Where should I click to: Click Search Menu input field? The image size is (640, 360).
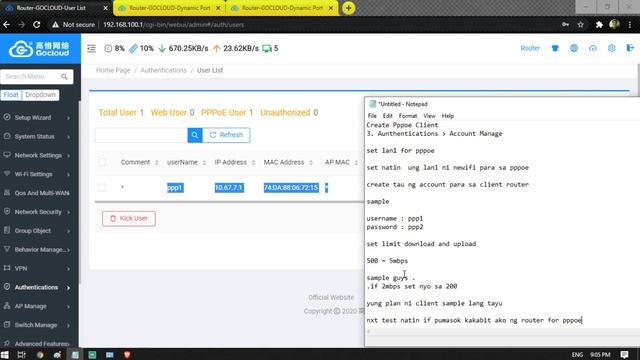click(x=32, y=77)
